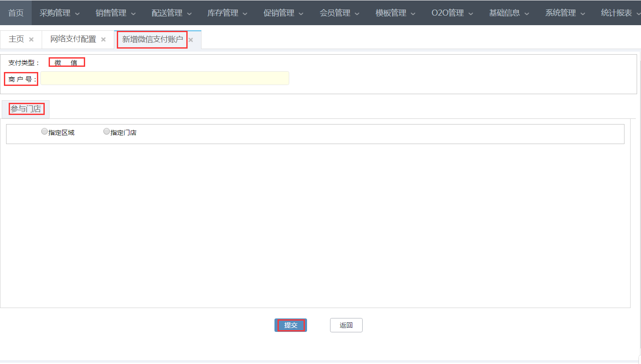641x364 pixels.
Task: Click the 提交 button
Action: tap(291, 325)
